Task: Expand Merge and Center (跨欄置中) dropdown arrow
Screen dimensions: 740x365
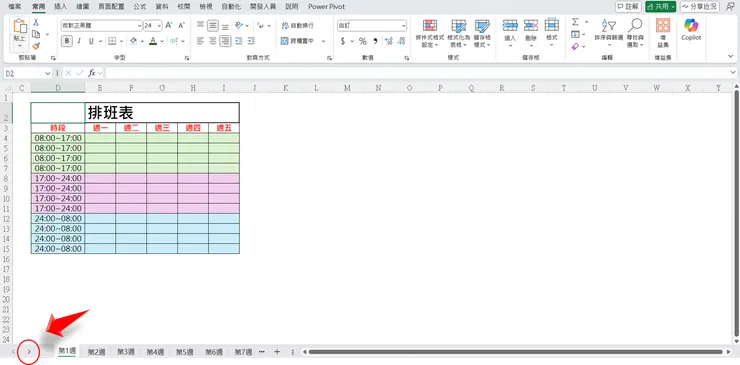Action: (x=324, y=42)
